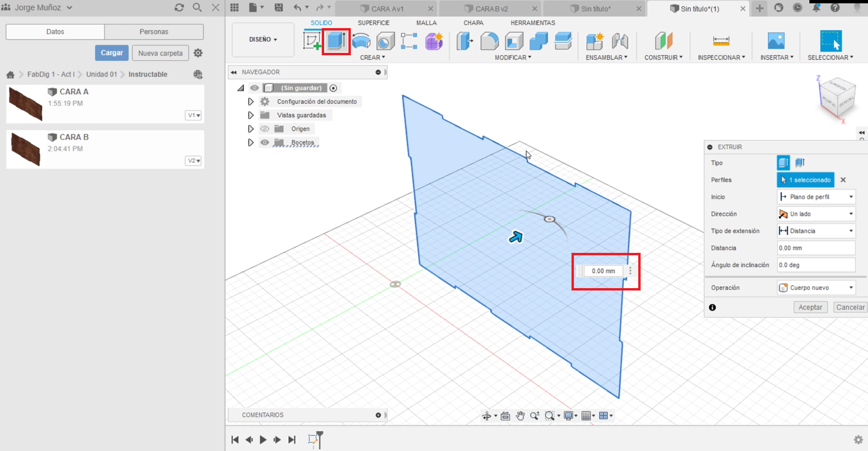Select the solid extrude Tipo option
The height and width of the screenshot is (451, 868).
[783, 163]
